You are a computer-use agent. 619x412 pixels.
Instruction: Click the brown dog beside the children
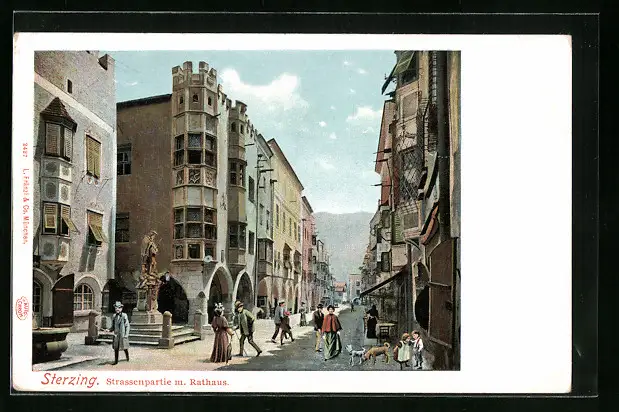pyautogui.click(x=377, y=352)
